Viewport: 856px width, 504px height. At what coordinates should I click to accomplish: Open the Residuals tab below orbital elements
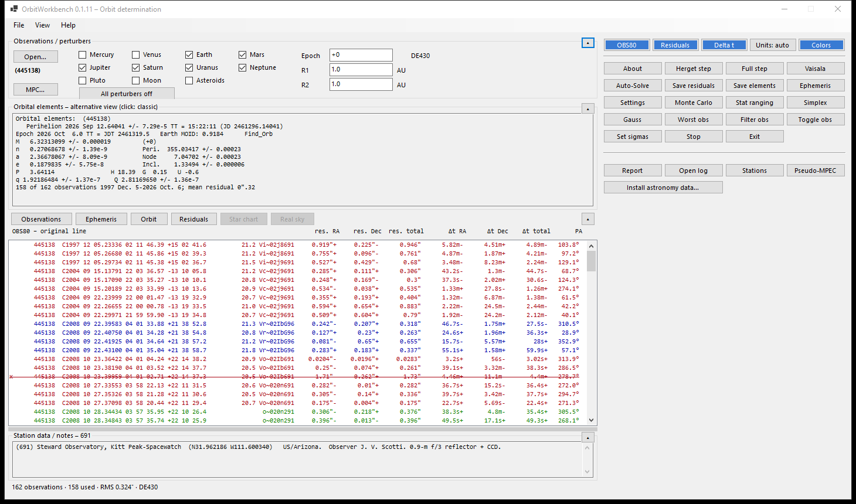click(193, 219)
